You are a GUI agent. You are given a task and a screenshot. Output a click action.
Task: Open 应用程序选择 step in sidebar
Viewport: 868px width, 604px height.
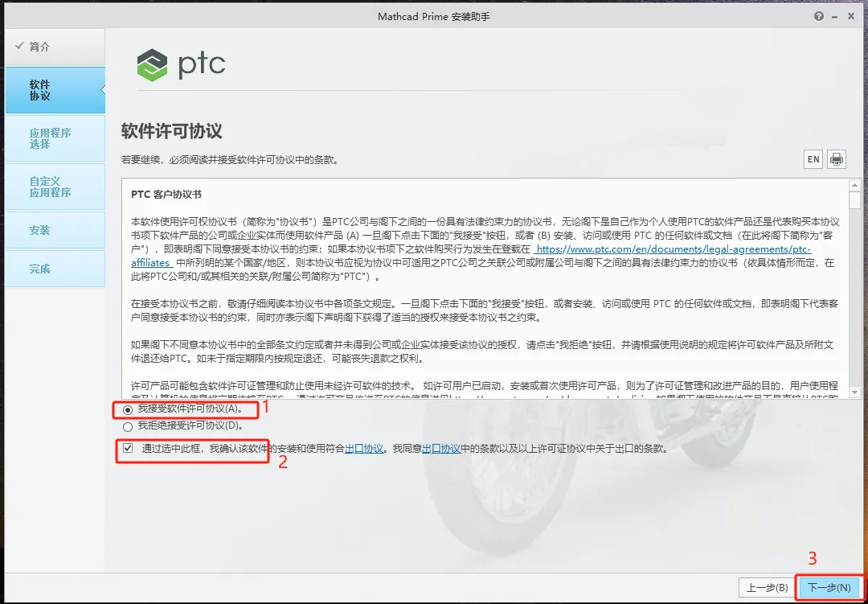pos(55,138)
